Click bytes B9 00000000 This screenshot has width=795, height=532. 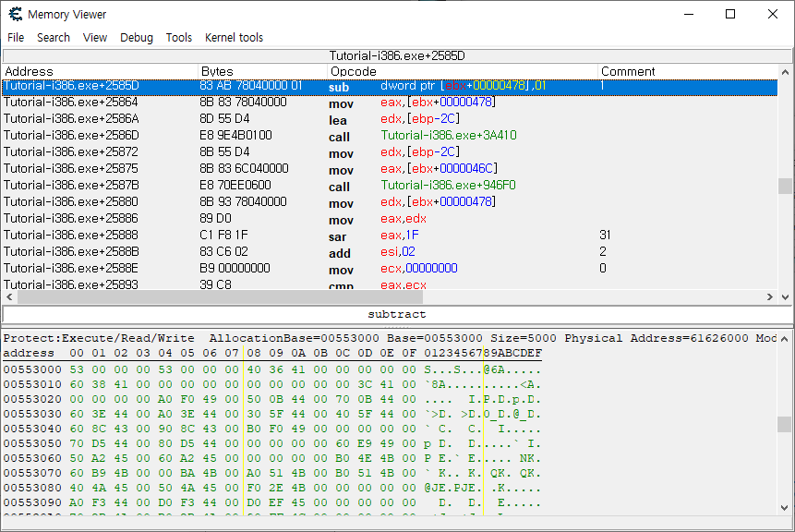pos(235,268)
